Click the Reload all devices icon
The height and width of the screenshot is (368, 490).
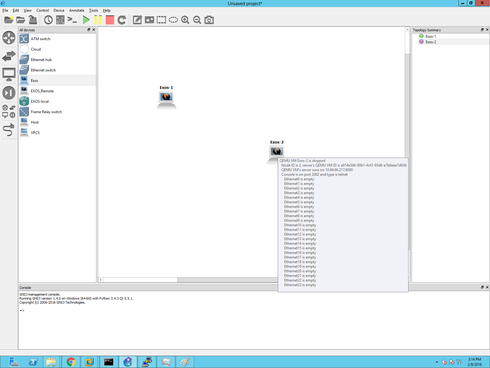122,20
